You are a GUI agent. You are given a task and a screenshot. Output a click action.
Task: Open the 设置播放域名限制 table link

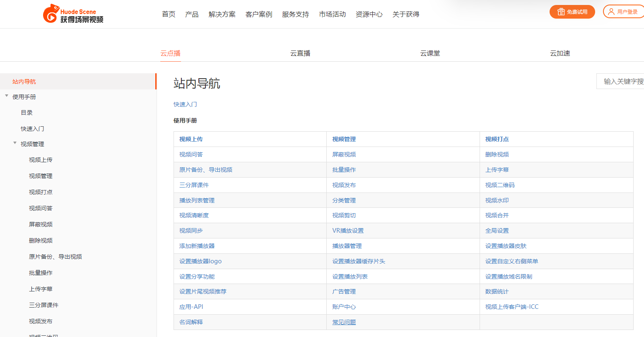click(x=509, y=277)
